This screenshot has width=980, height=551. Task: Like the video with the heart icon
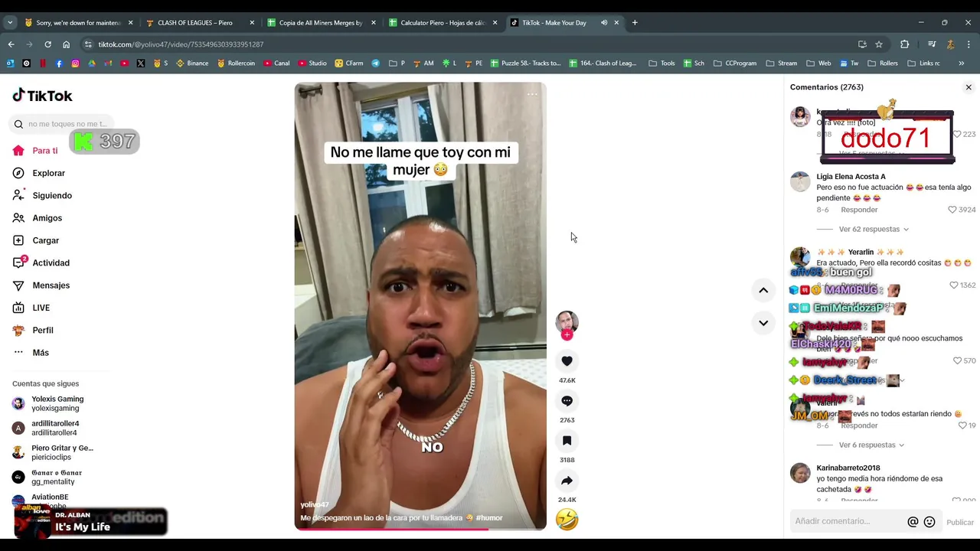tap(567, 361)
